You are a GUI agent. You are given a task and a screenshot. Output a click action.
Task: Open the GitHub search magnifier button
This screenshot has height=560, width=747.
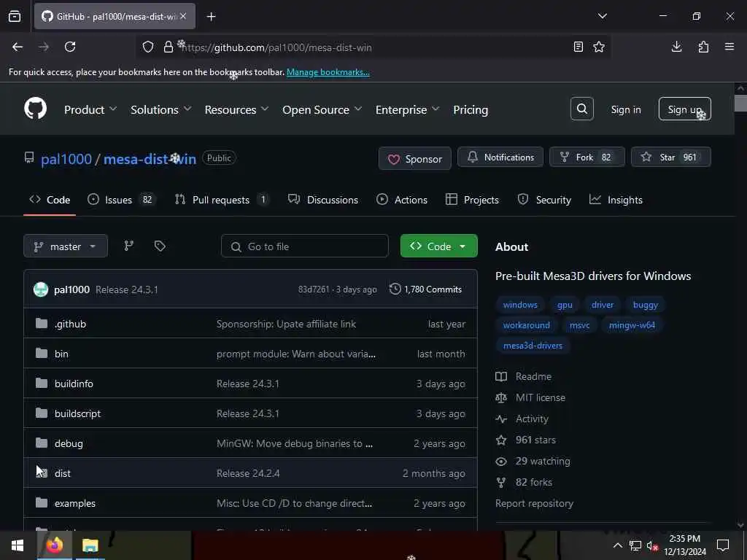pyautogui.click(x=581, y=109)
